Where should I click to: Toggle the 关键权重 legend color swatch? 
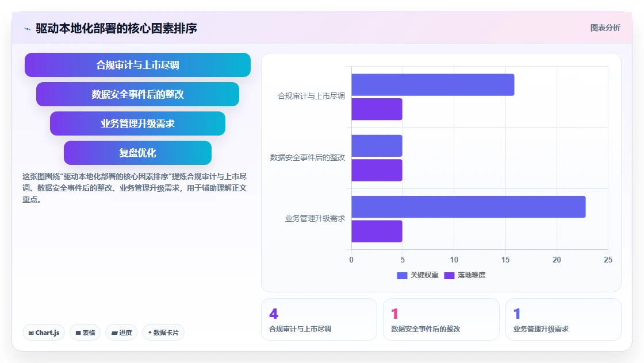[402, 275]
